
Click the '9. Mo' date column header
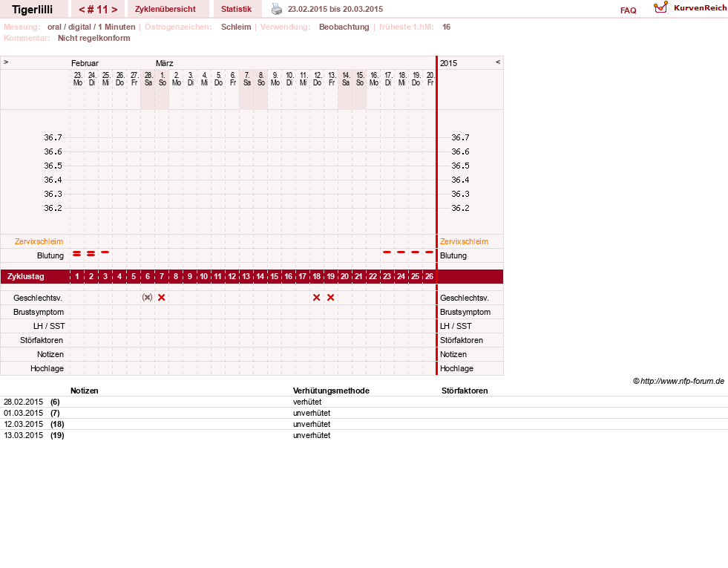coord(275,79)
